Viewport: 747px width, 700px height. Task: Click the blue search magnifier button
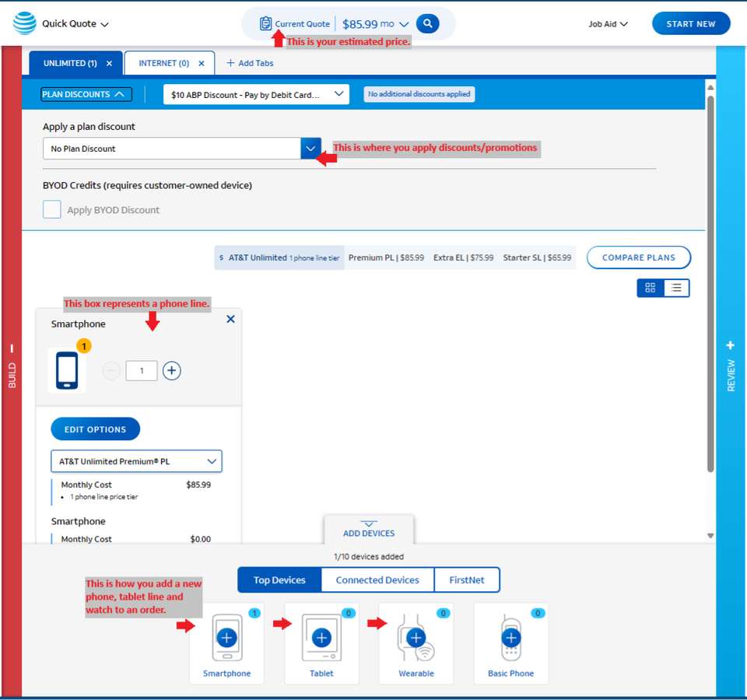coord(427,23)
